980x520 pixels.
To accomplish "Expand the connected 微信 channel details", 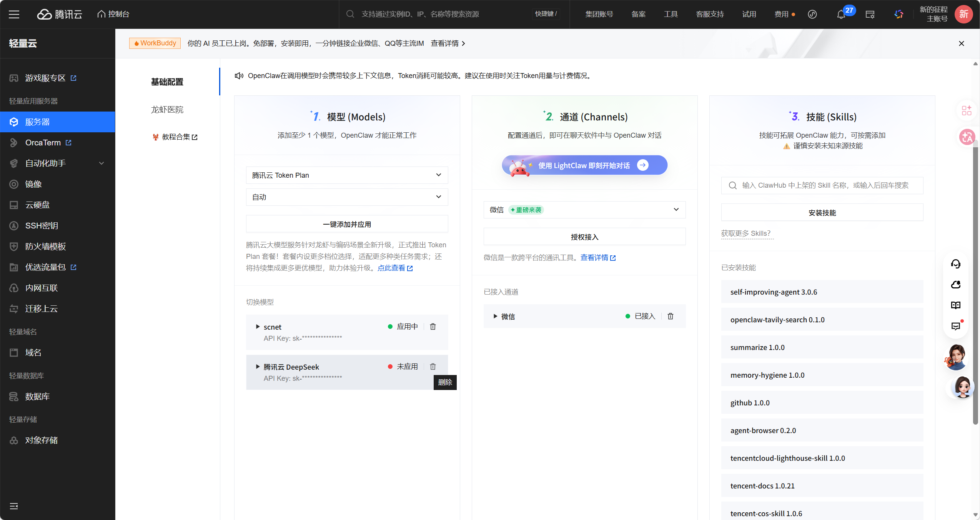I will (x=495, y=317).
